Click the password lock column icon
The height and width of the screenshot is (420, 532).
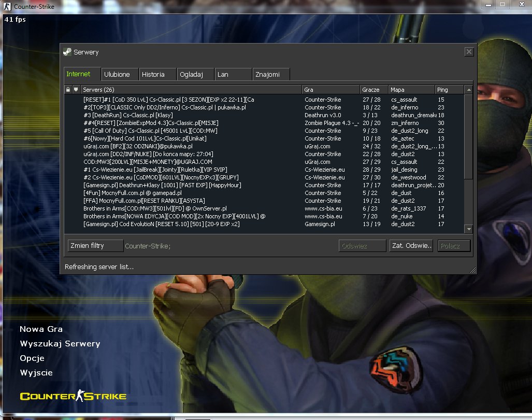68,90
